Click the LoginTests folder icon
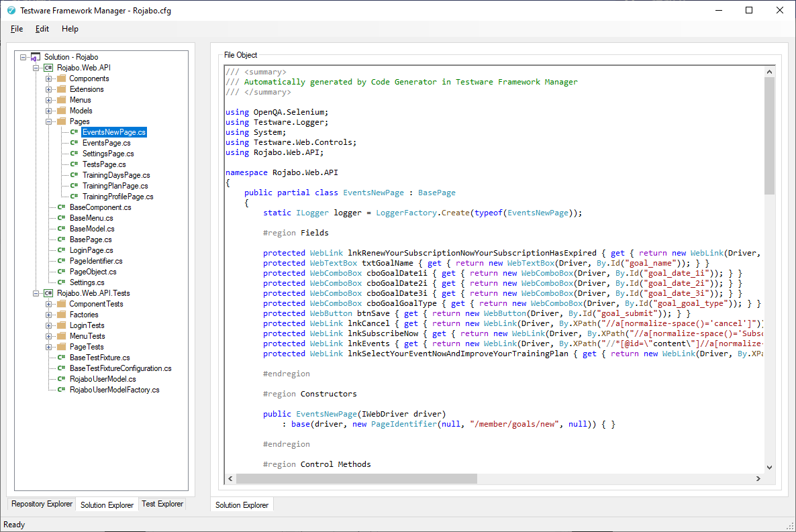The width and height of the screenshot is (796, 532). [x=62, y=325]
